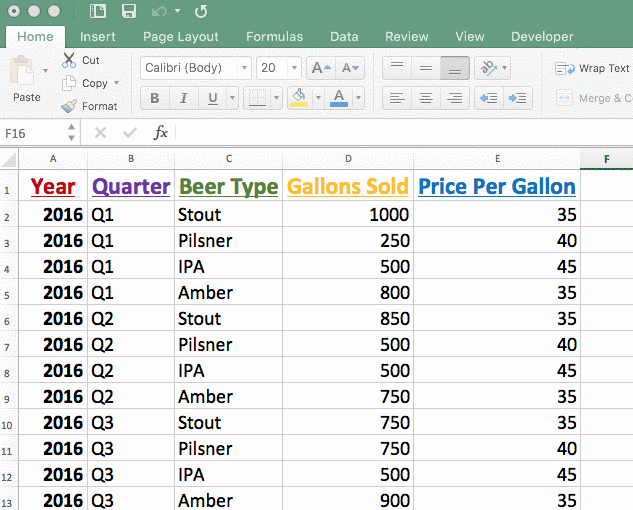Select the Gallons Sold header cell
Screen dimensions: 633x510
pos(348,187)
